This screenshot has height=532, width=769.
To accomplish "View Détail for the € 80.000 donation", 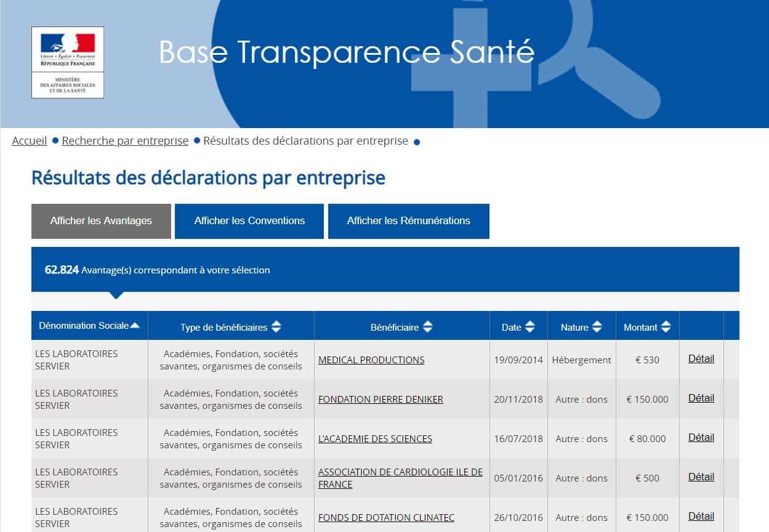I will (x=701, y=438).
